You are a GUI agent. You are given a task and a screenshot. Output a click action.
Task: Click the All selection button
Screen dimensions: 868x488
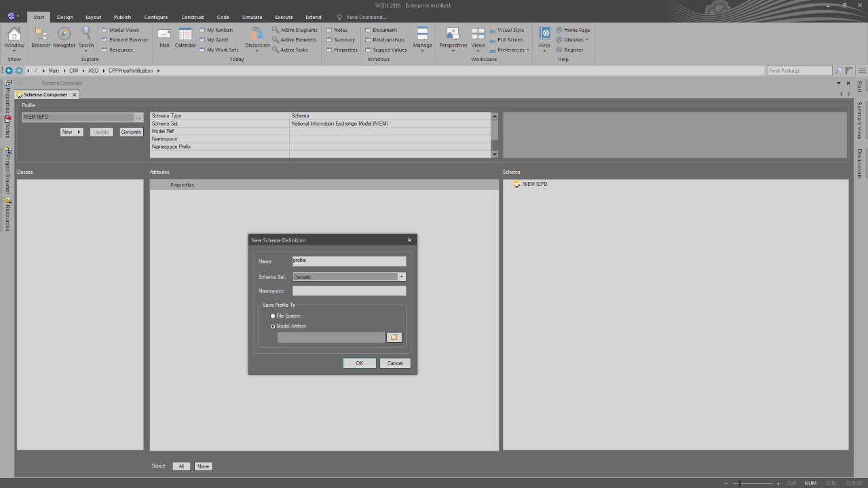point(181,466)
